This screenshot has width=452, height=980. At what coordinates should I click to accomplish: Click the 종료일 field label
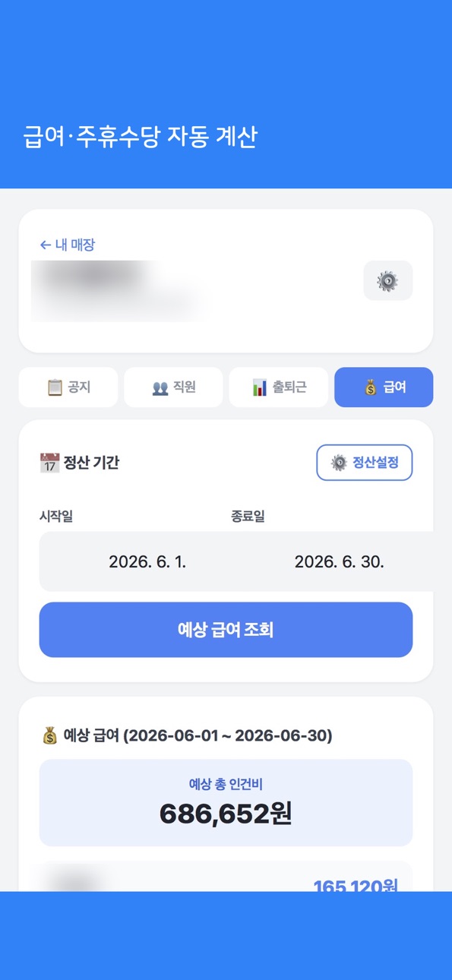(248, 516)
